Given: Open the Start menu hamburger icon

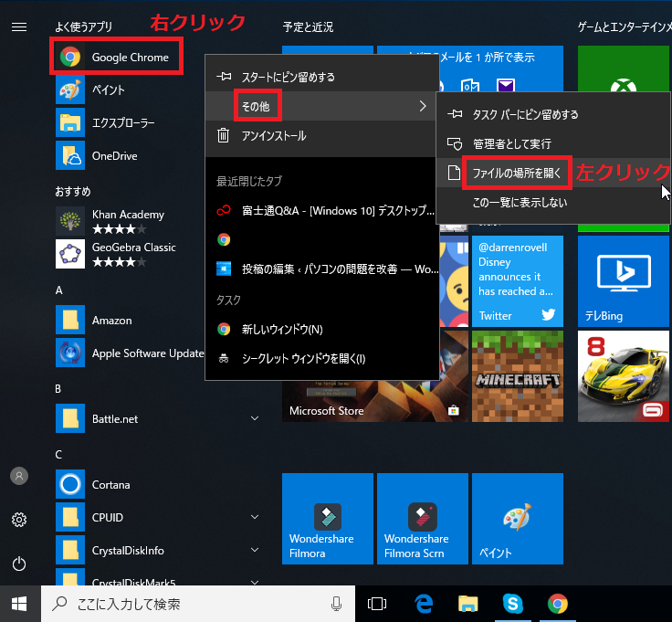Looking at the screenshot, I should pos(19,27).
